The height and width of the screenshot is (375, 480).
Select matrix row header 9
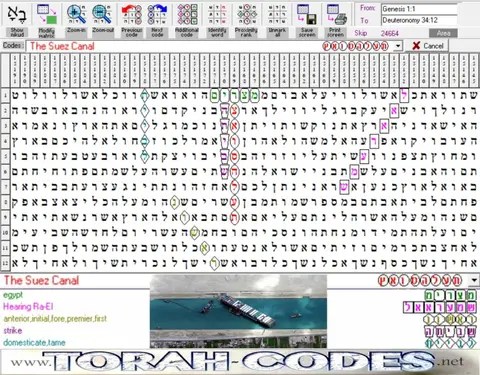pyautogui.click(x=5, y=218)
